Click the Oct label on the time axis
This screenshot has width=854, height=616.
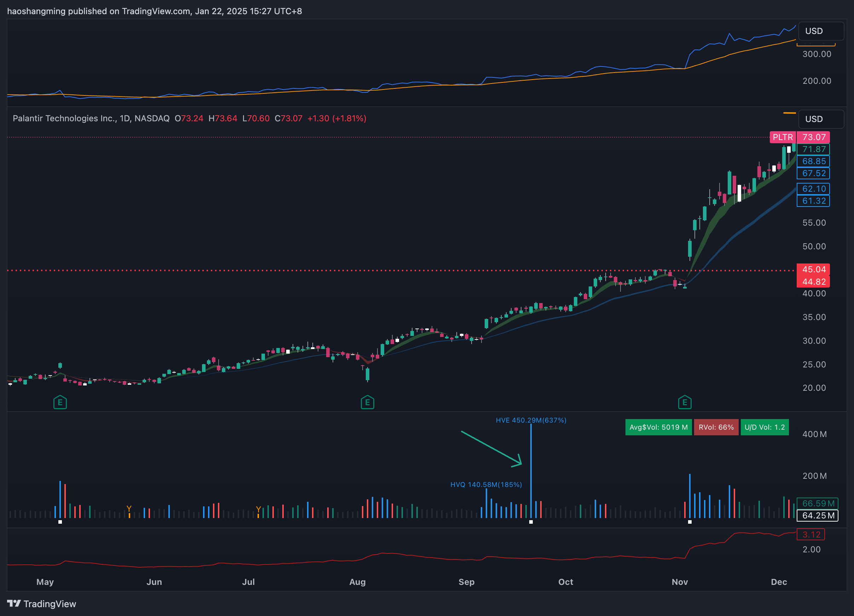(x=565, y=582)
